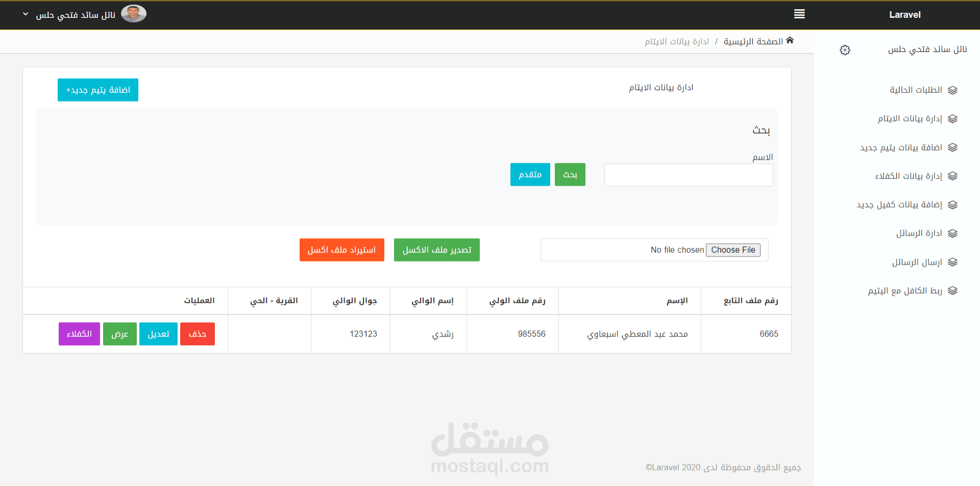This screenshot has height=486, width=980.
Task: Open ادارة الرسائل menu item
Action: tap(919, 233)
